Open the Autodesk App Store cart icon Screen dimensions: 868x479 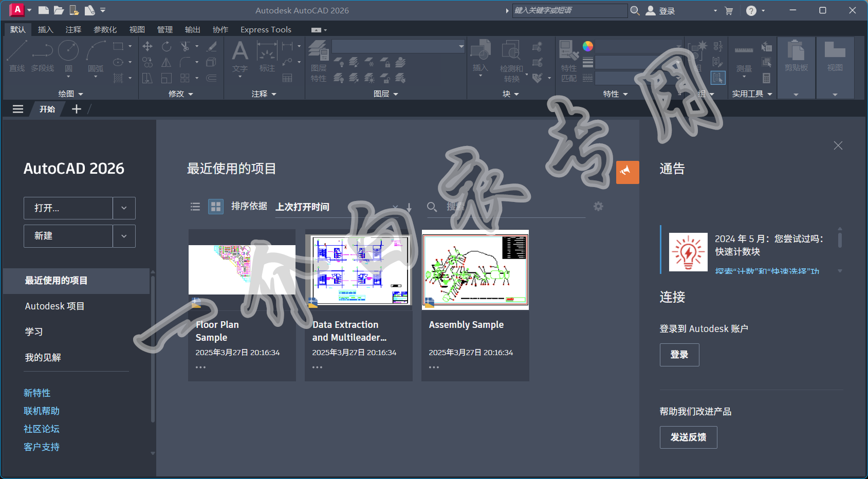click(728, 11)
